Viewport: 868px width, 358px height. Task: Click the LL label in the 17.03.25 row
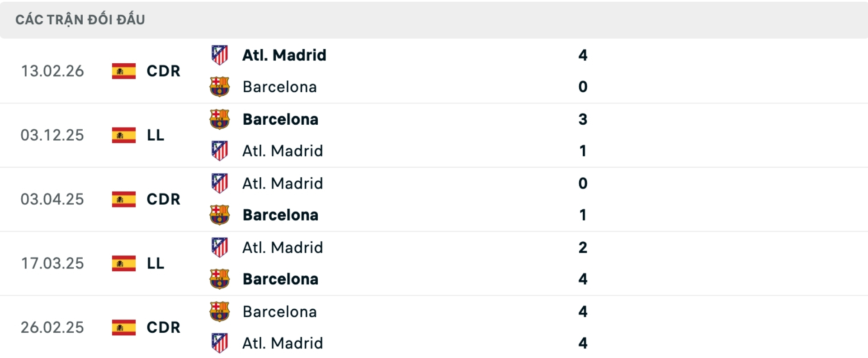point(156,264)
